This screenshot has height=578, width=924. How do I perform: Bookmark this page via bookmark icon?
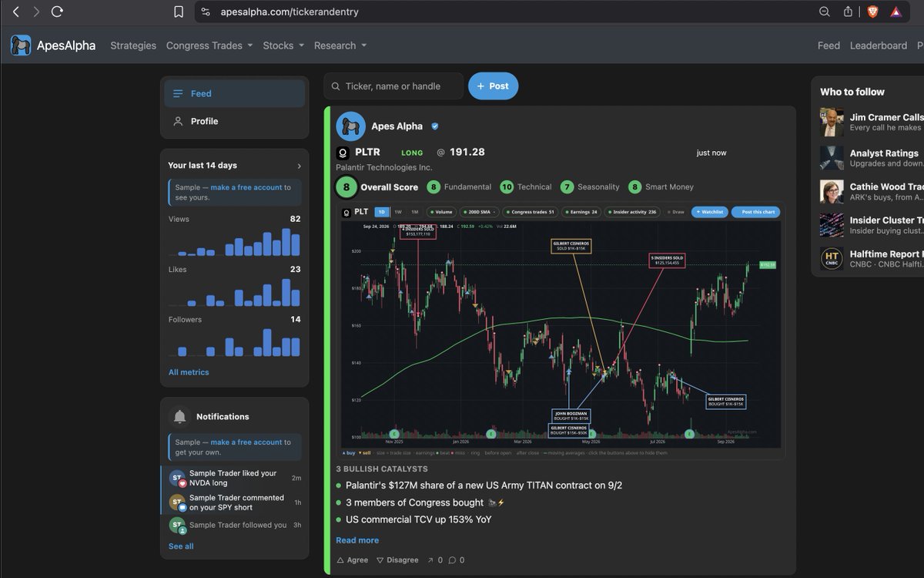click(179, 12)
